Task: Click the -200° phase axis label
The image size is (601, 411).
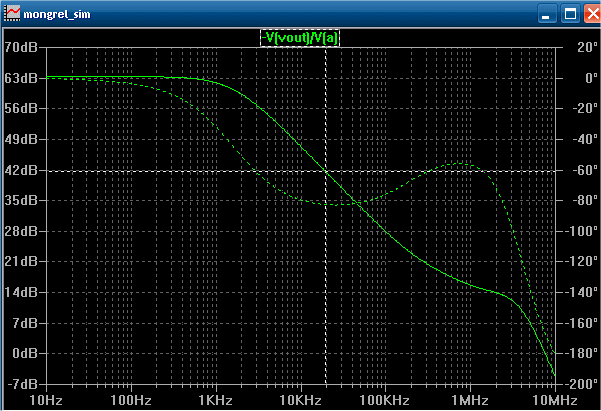Action: pyautogui.click(x=582, y=384)
